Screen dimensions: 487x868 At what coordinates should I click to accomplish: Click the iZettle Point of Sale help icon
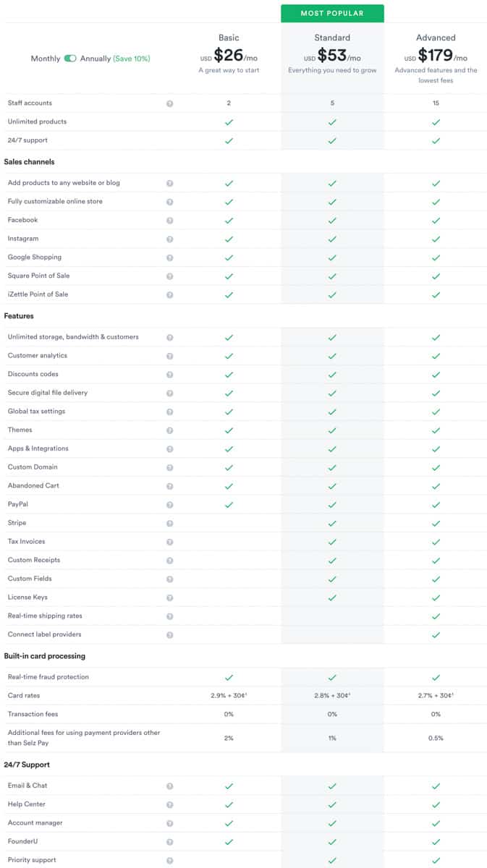tap(171, 294)
